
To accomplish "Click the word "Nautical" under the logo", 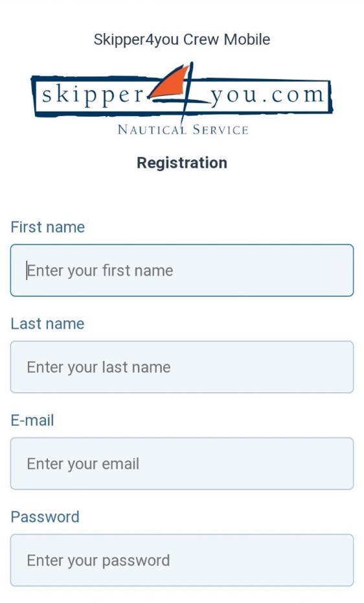I will [x=152, y=130].
